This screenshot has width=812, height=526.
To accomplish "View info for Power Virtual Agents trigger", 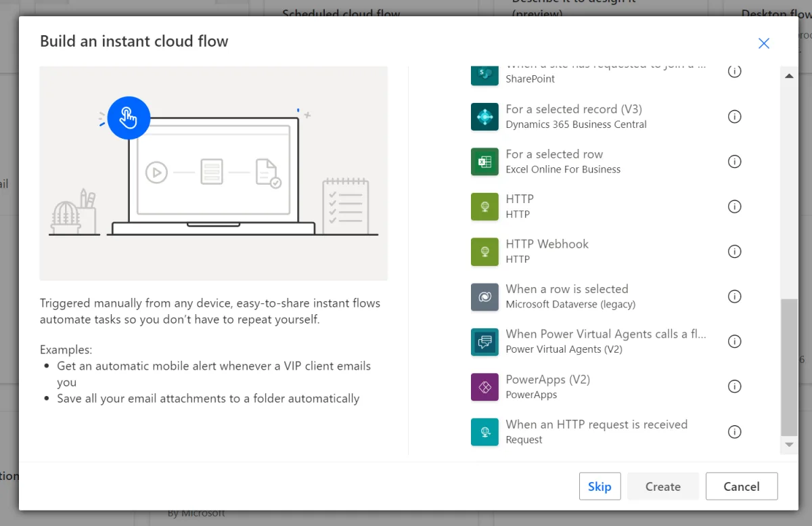I will 734,342.
